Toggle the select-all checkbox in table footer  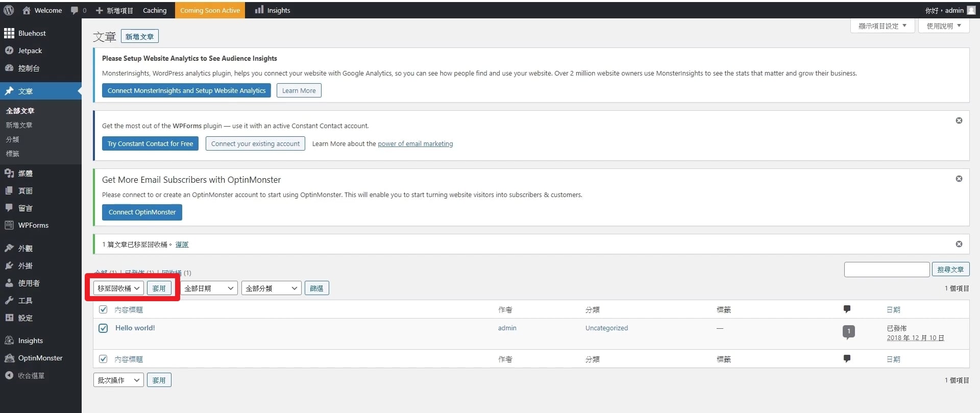click(x=103, y=359)
